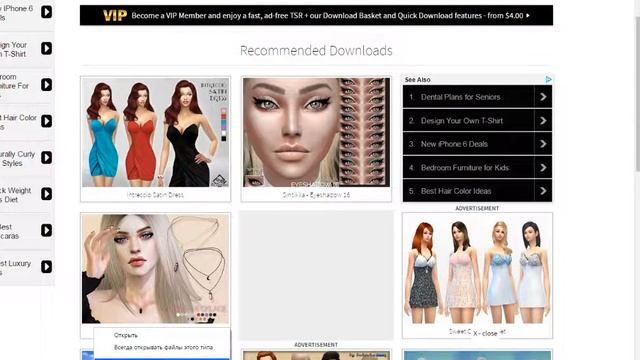This screenshot has width=640, height=360.
Task: Click the page vertical scrollbar thumb
Action: [x=638, y=95]
